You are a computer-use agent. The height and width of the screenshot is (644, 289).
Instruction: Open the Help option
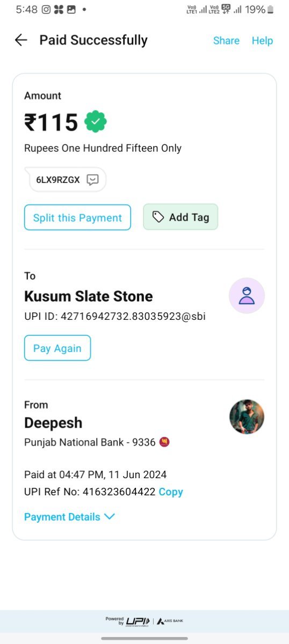coord(262,41)
